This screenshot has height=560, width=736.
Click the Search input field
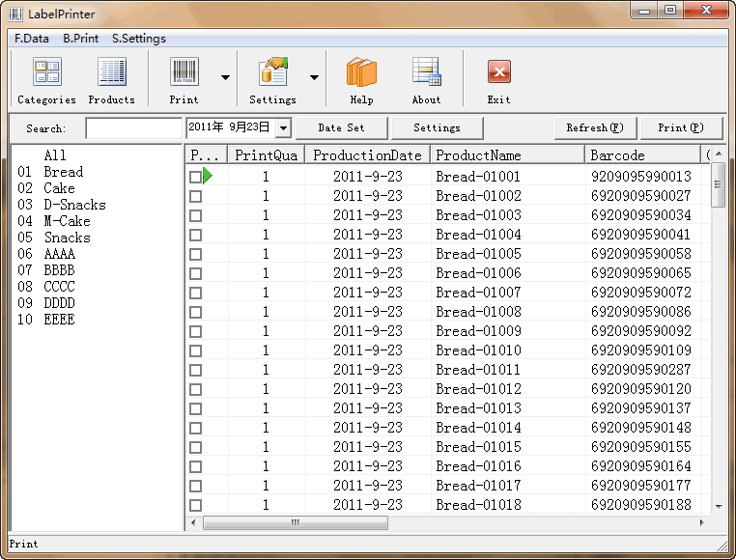[x=133, y=128]
